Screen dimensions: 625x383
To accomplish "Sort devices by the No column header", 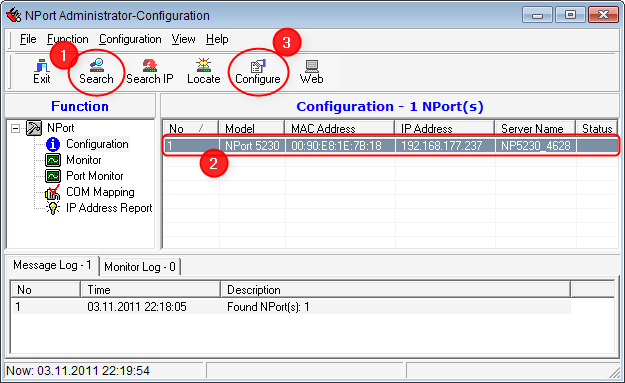I will pos(191,128).
